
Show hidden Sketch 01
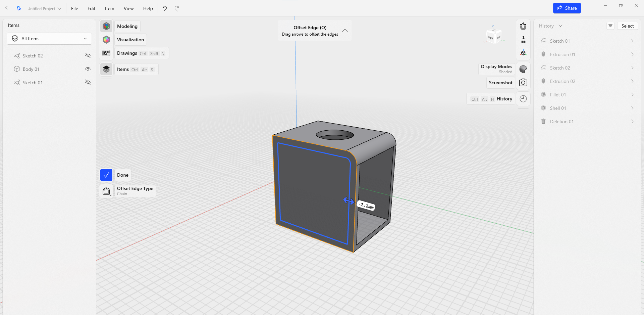(x=88, y=83)
